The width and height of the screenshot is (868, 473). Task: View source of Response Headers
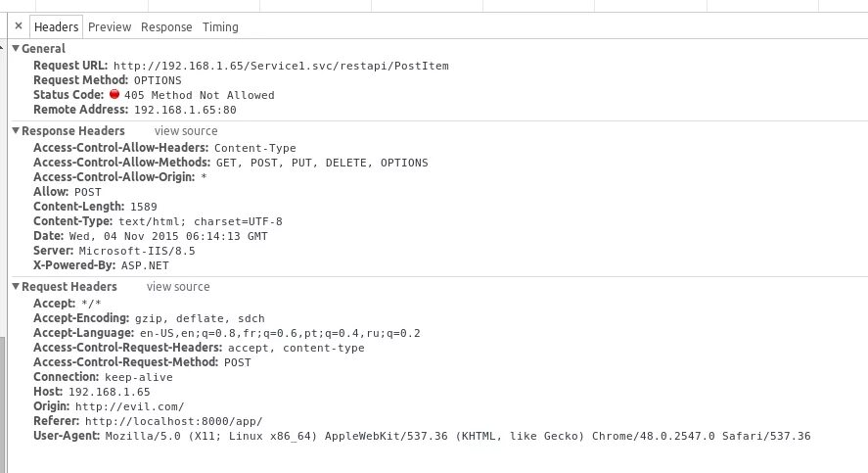(186, 131)
